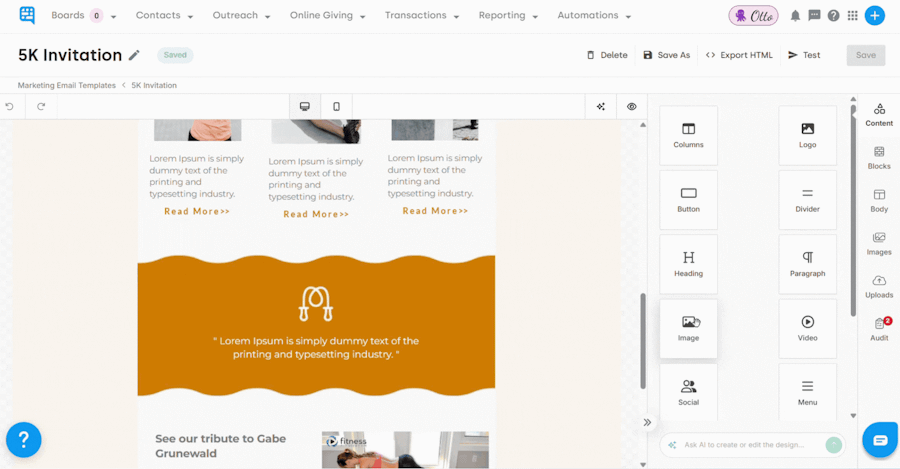Open the Body sidebar tab

[879, 201]
